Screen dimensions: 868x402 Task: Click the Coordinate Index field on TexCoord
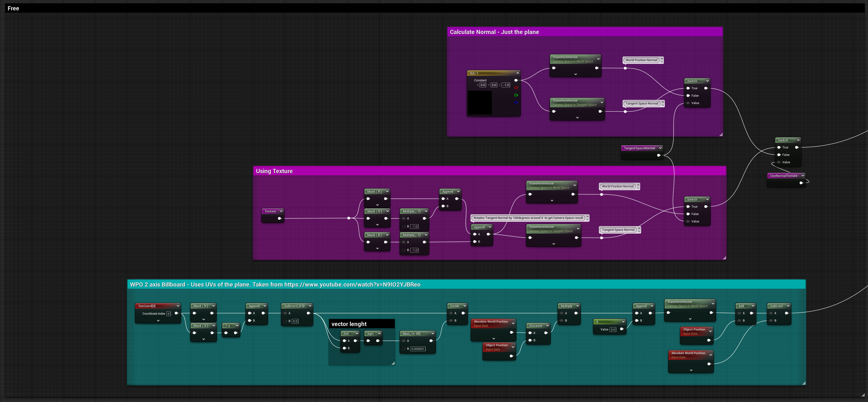[168, 314]
